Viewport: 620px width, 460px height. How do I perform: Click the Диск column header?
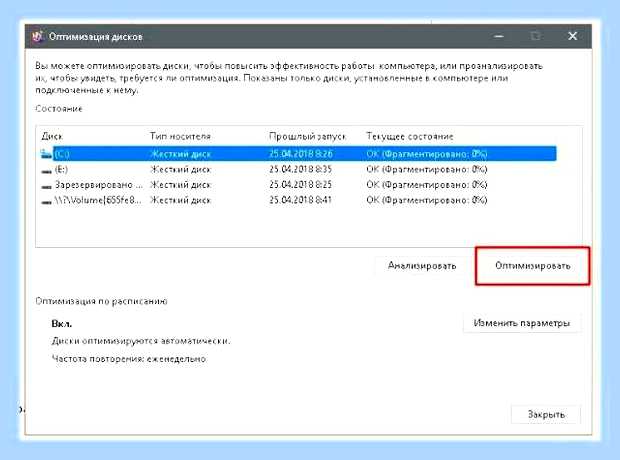(52, 136)
